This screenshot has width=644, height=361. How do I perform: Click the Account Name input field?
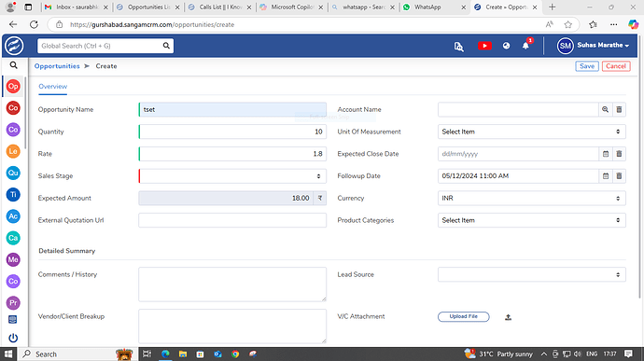click(x=518, y=110)
